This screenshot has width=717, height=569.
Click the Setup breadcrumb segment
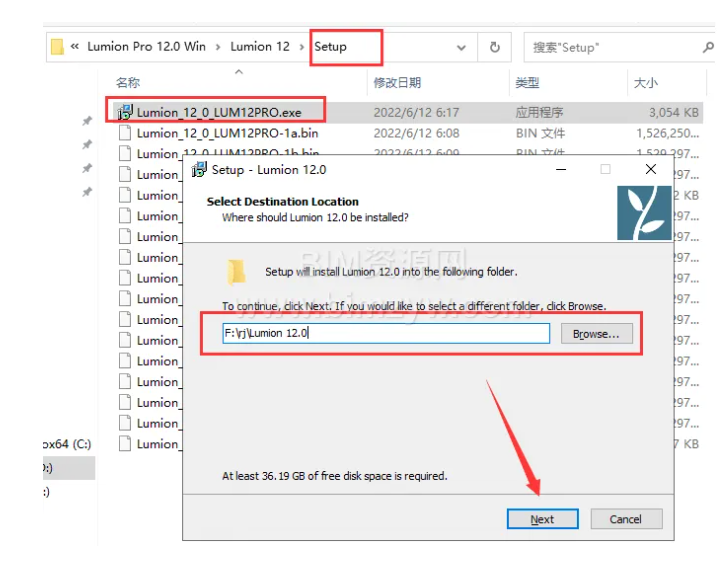point(330,47)
